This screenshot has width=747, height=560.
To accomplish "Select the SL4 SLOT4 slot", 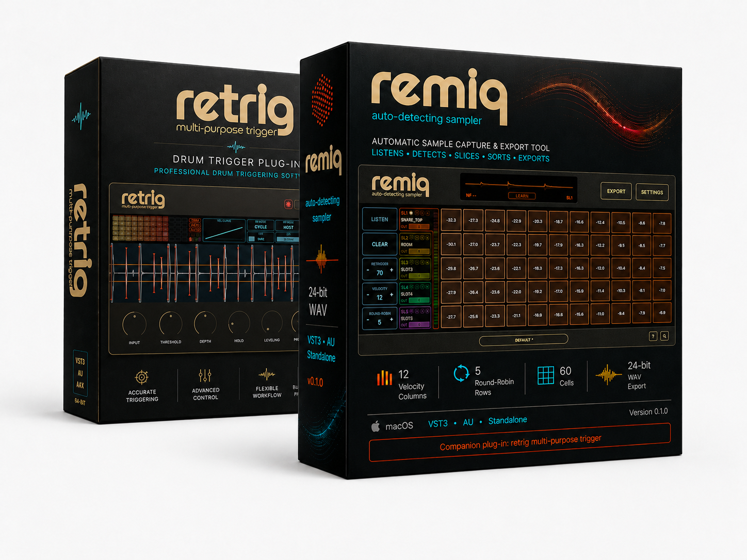I will [415, 293].
